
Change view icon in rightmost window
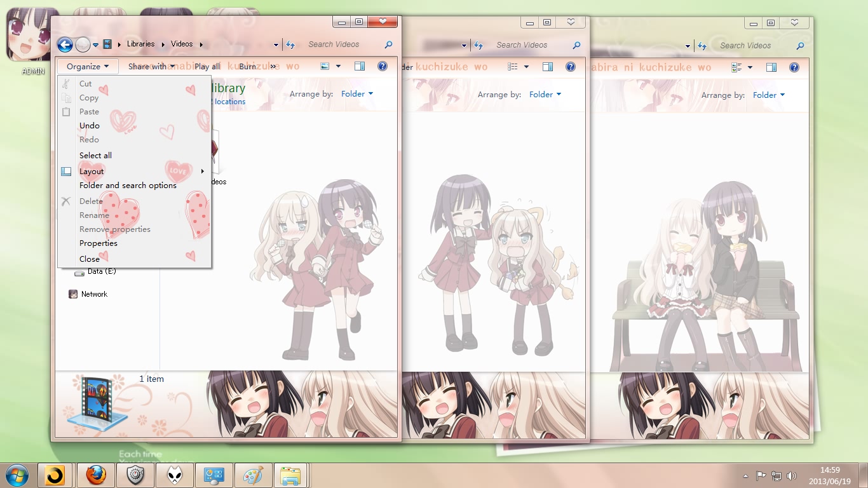click(x=737, y=67)
